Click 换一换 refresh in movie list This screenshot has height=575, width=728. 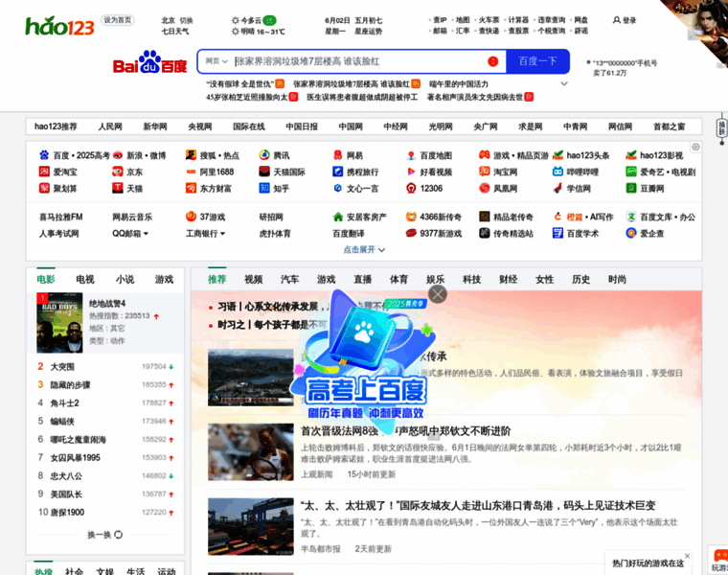[105, 535]
